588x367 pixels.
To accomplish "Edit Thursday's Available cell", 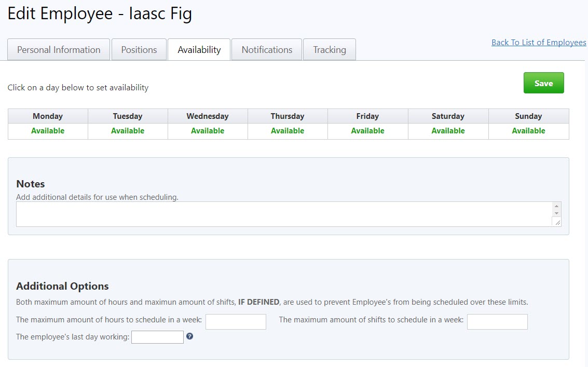I will pos(288,131).
